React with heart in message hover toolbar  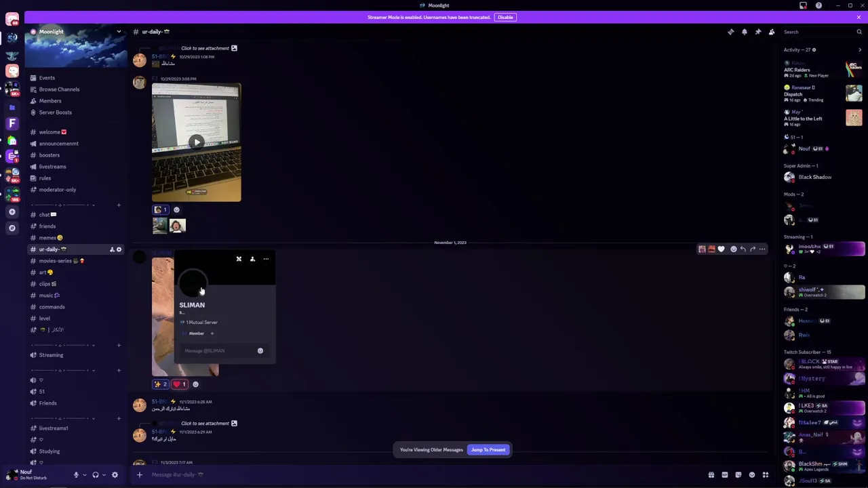coord(721,249)
